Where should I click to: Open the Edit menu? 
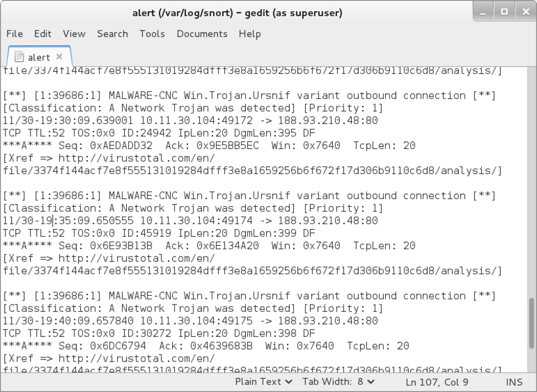(x=43, y=33)
